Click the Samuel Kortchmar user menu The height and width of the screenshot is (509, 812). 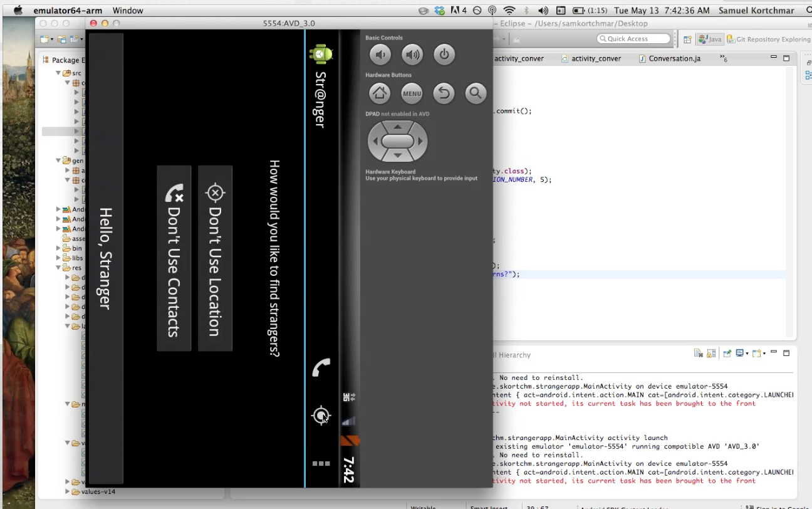point(756,10)
